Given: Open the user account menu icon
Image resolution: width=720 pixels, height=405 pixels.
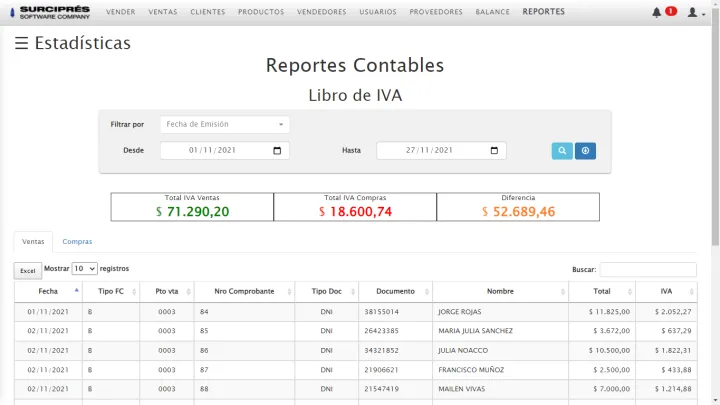Looking at the screenshot, I should click(x=692, y=12).
